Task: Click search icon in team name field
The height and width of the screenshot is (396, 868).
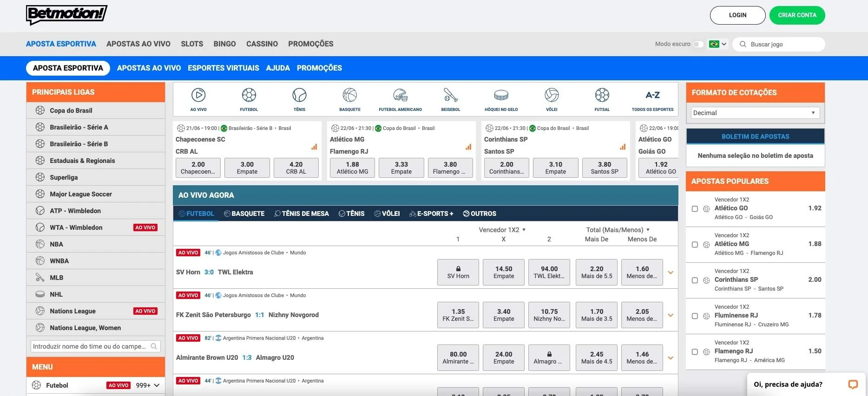Action: [x=154, y=346]
